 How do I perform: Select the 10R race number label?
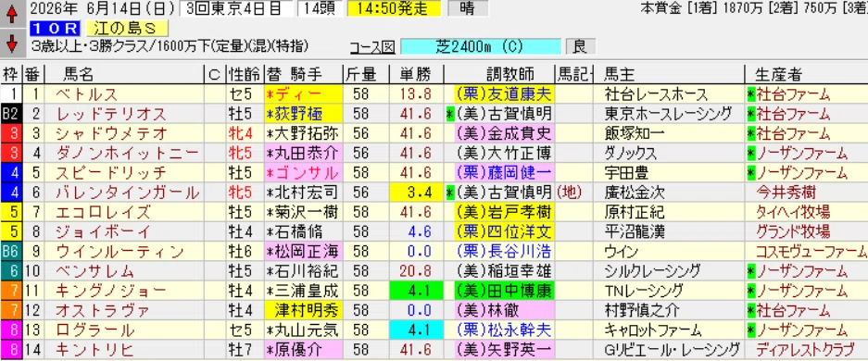click(x=56, y=29)
